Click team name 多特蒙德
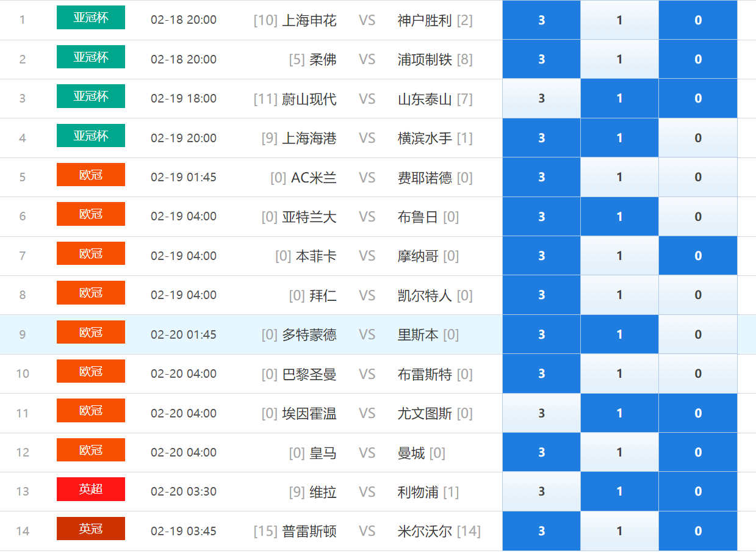Viewport: 756px width, 556px height. [309, 334]
